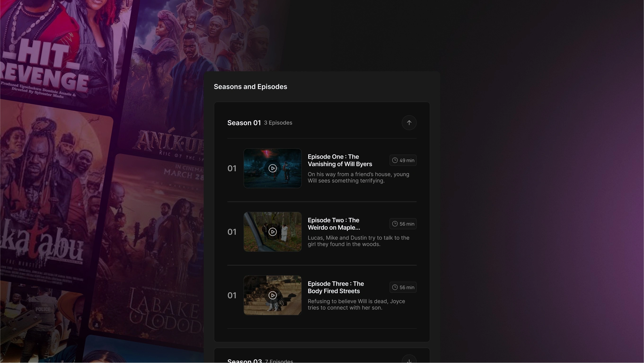This screenshot has height=363, width=644.
Task: Play Episode Three using its play icon
Action: point(273,295)
